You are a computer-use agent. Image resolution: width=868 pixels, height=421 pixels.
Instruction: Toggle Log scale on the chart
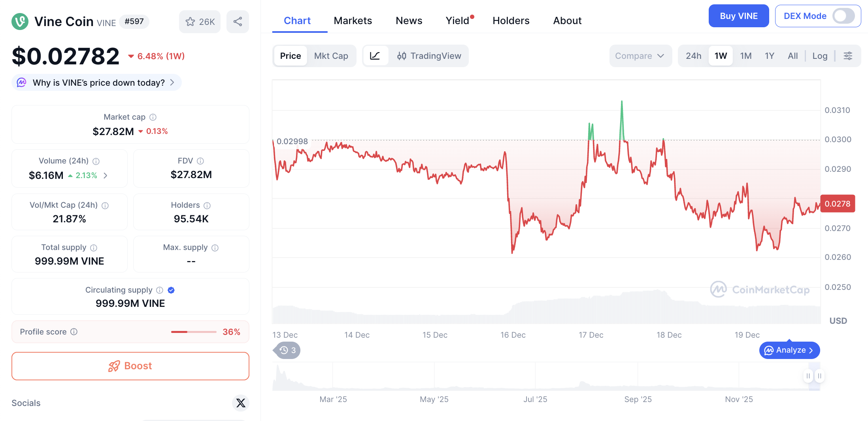(x=819, y=56)
